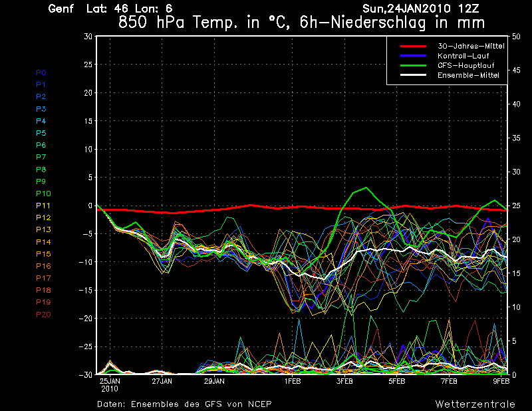The image size is (532, 411).
Task: Click the P2 ensemble member label
Action: (41, 96)
